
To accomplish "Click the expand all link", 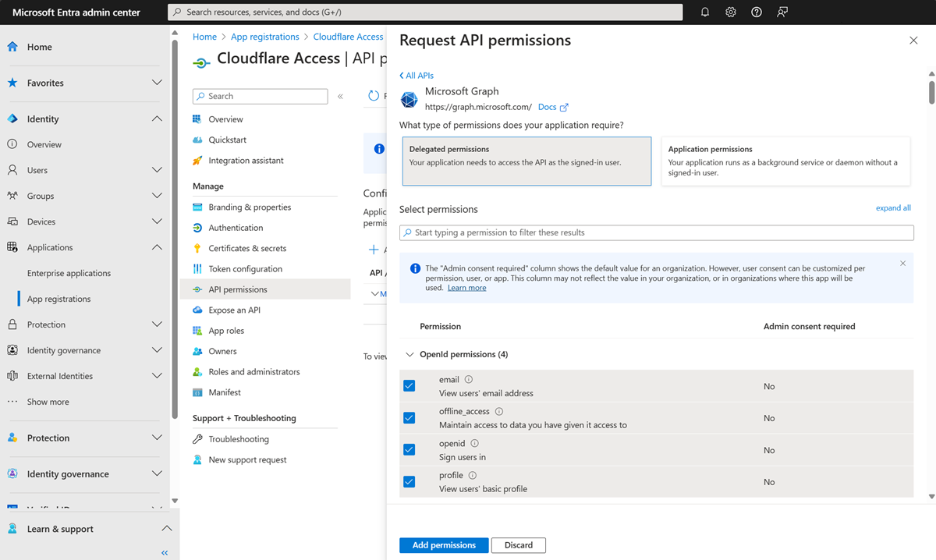I will pos(893,208).
